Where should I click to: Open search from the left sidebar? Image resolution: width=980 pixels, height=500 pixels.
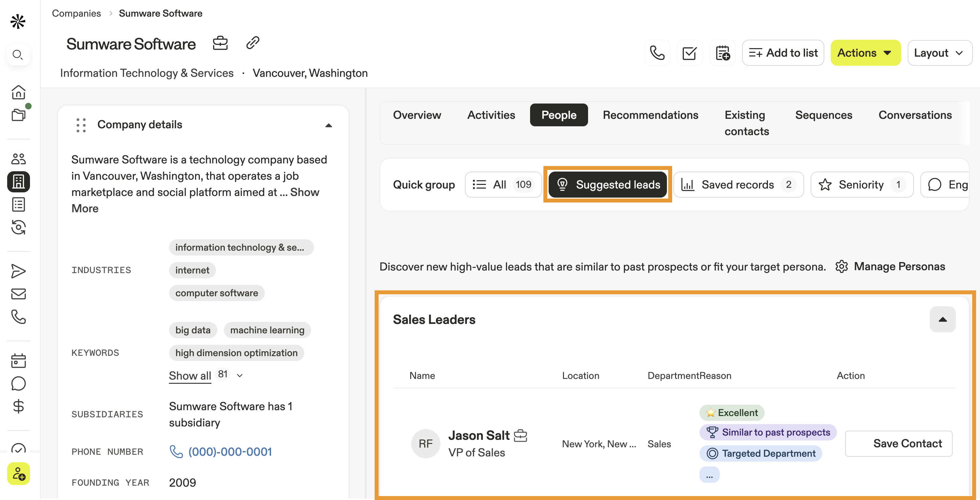pos(18,55)
